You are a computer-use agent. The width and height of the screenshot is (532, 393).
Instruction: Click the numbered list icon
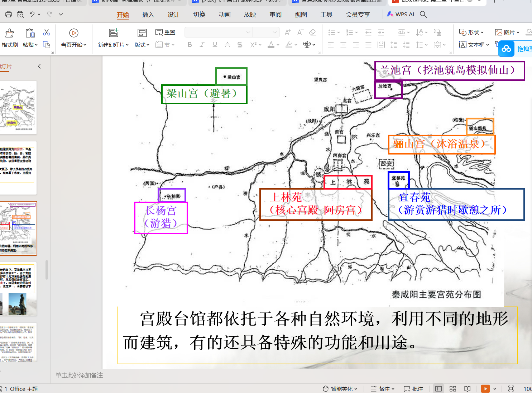(x=350, y=33)
